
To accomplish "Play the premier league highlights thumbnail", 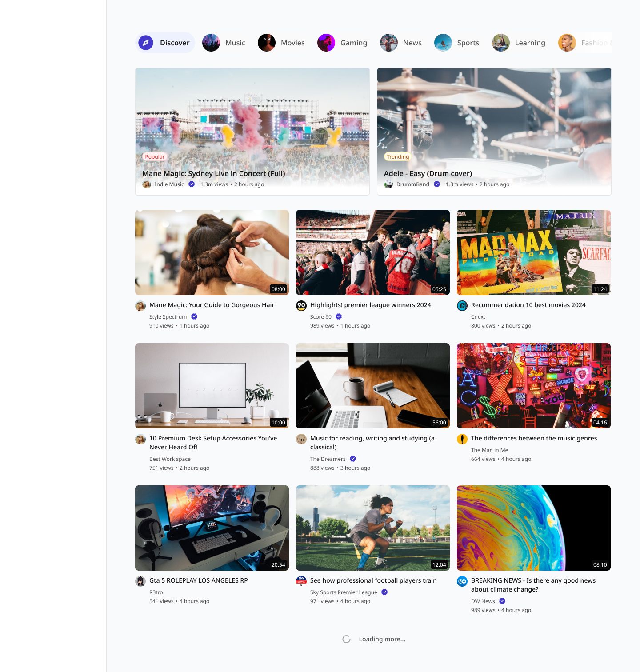I will [x=373, y=252].
